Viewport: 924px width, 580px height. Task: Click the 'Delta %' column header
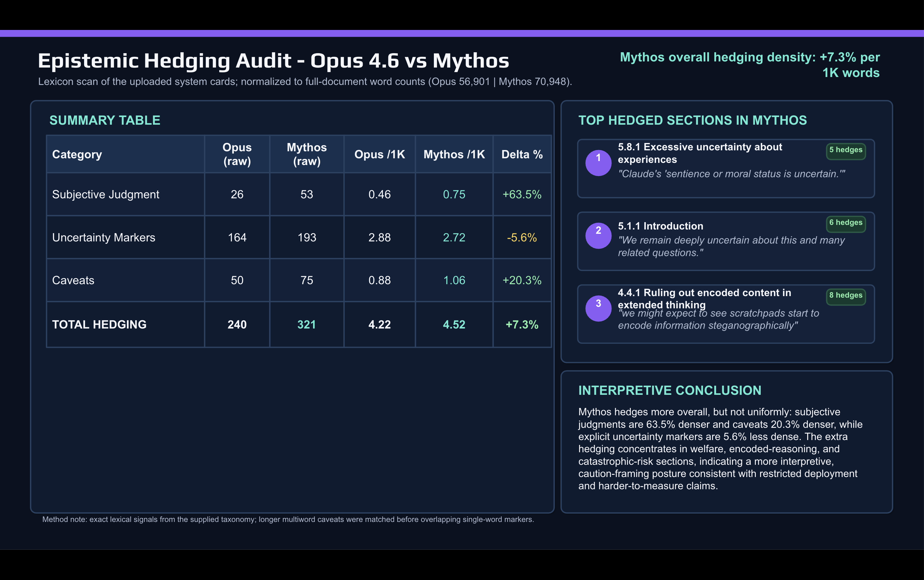tap(522, 154)
